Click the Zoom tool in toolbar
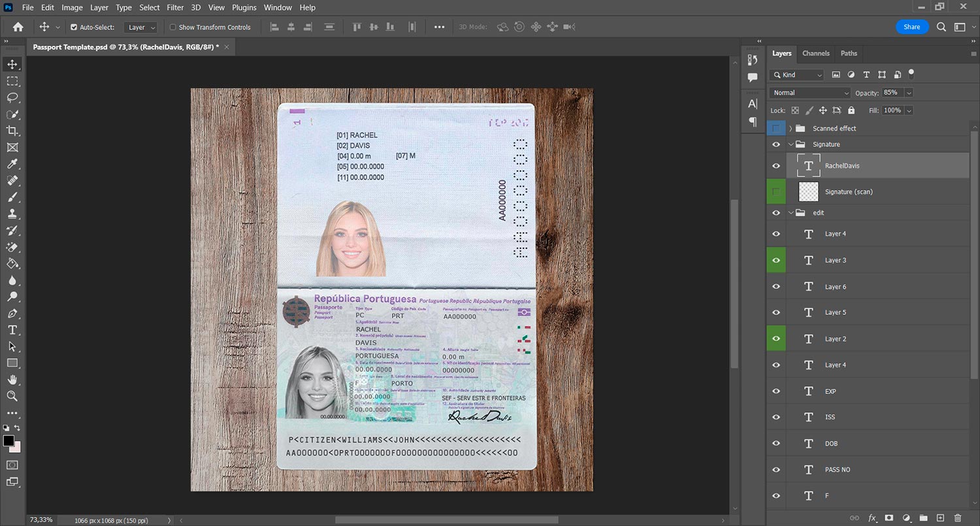The height and width of the screenshot is (526, 980). point(12,396)
